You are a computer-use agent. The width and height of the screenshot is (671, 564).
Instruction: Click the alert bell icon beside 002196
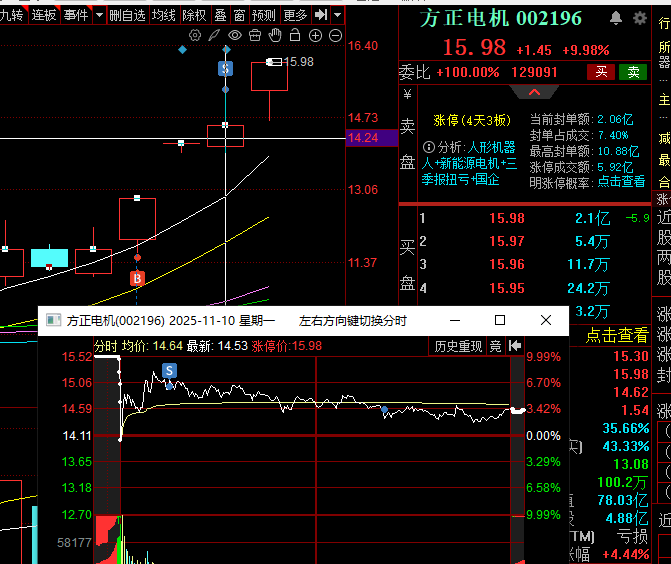616,18
